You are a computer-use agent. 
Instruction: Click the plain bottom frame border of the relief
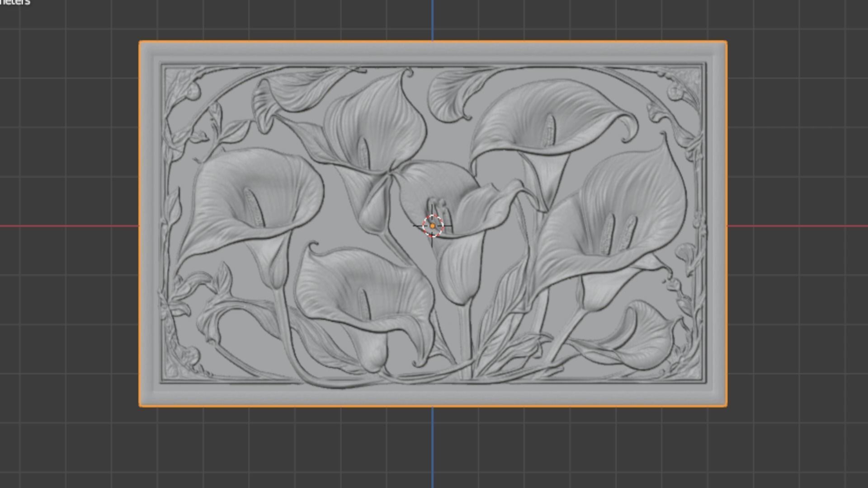(x=433, y=394)
